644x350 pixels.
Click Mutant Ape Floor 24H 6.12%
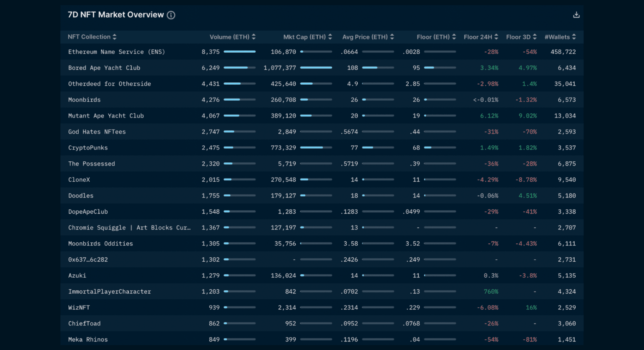pyautogui.click(x=489, y=116)
